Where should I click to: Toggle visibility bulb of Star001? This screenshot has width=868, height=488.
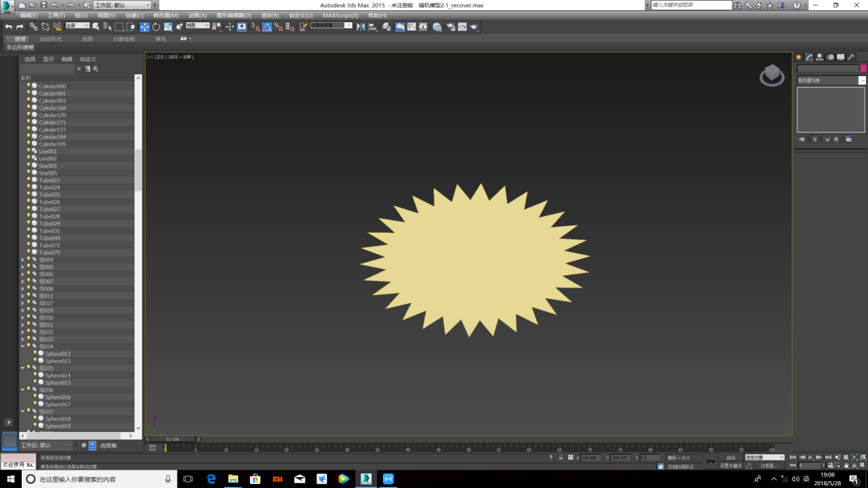29,166
